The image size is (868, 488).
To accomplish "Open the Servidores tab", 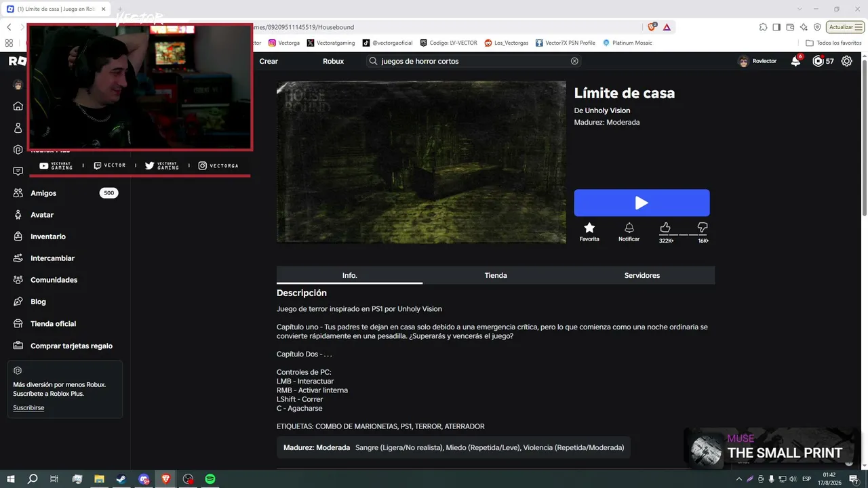I will click(x=642, y=275).
